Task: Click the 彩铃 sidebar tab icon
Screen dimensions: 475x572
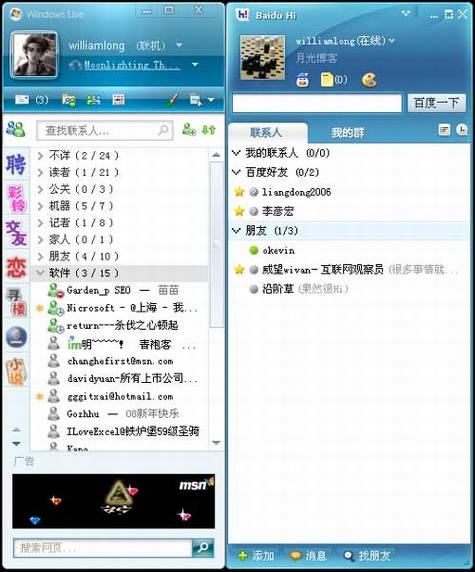Action: pos(16,199)
